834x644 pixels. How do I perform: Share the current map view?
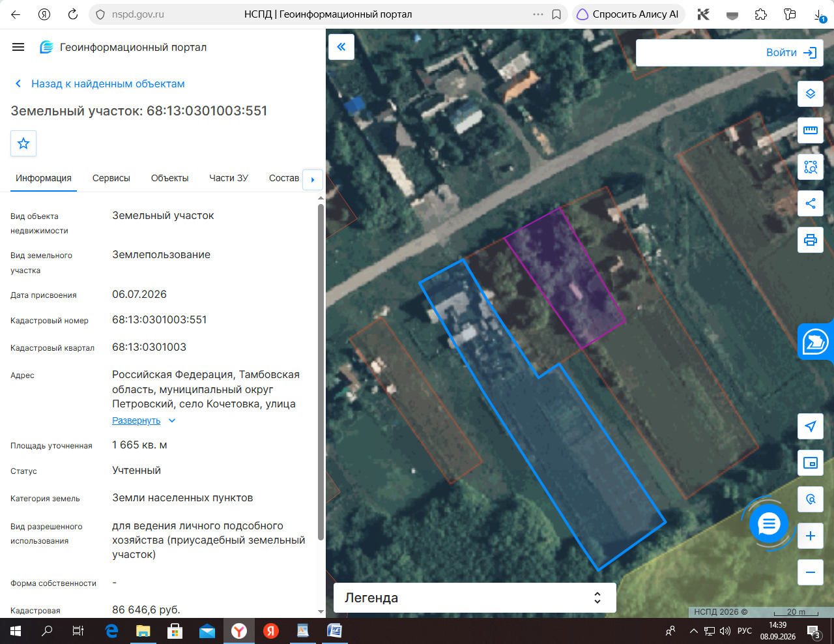tap(811, 203)
